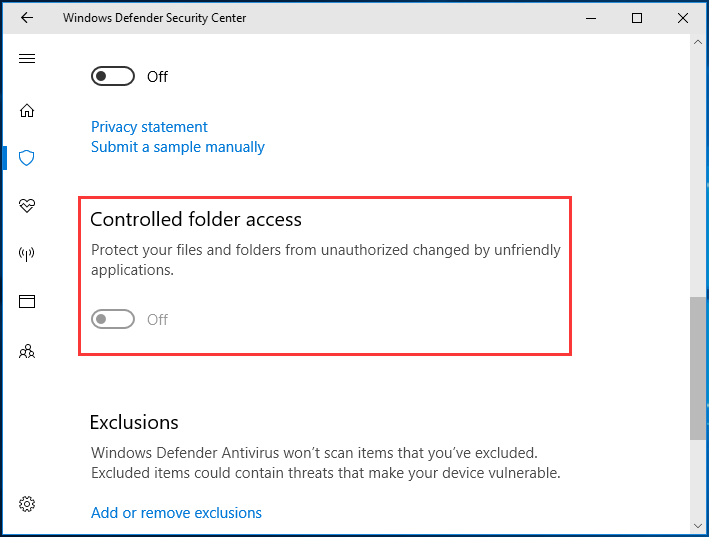
Task: Open App & browser control icon
Action: click(x=27, y=302)
